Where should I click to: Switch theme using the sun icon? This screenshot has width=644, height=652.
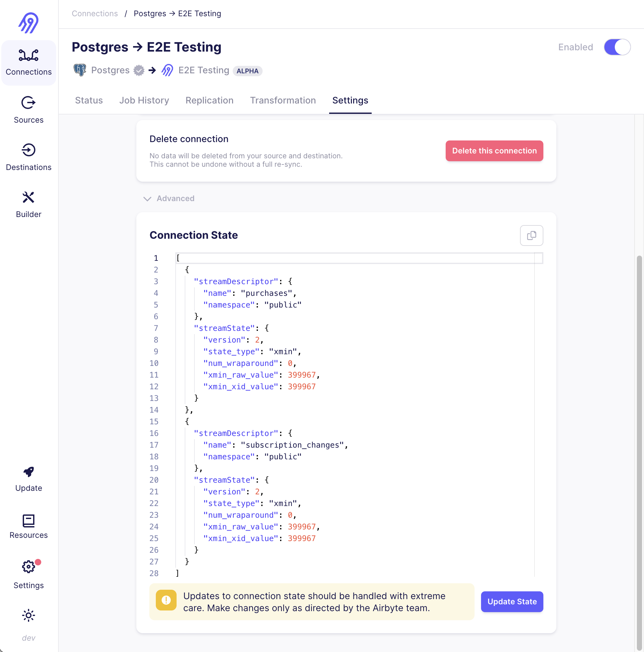pos(28,615)
